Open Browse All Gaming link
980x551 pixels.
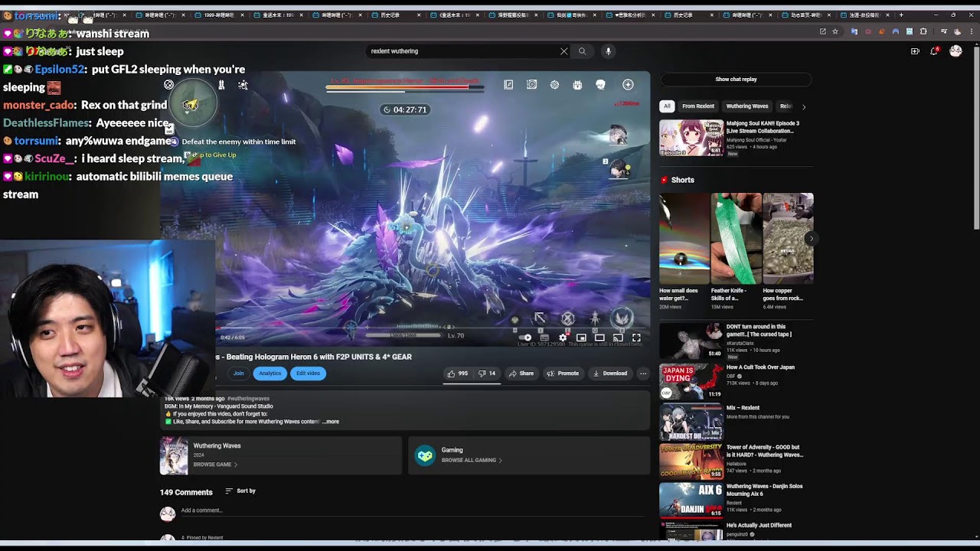pyautogui.click(x=472, y=461)
